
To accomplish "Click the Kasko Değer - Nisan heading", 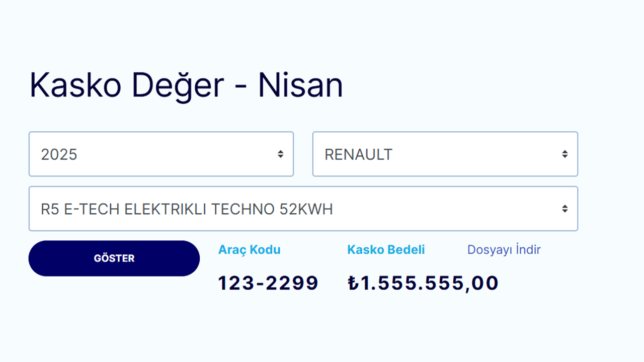I will [186, 85].
